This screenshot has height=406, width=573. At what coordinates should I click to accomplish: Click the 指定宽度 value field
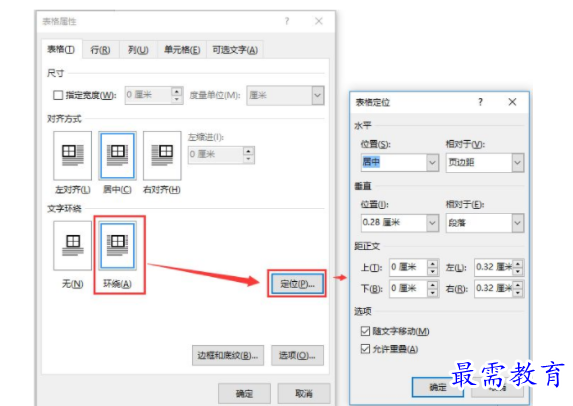pyautogui.click(x=148, y=95)
